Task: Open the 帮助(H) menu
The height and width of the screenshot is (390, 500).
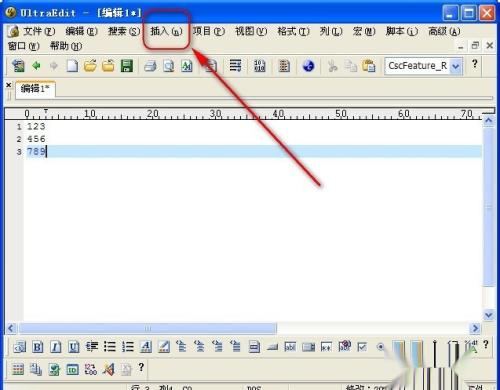Action: [x=66, y=46]
